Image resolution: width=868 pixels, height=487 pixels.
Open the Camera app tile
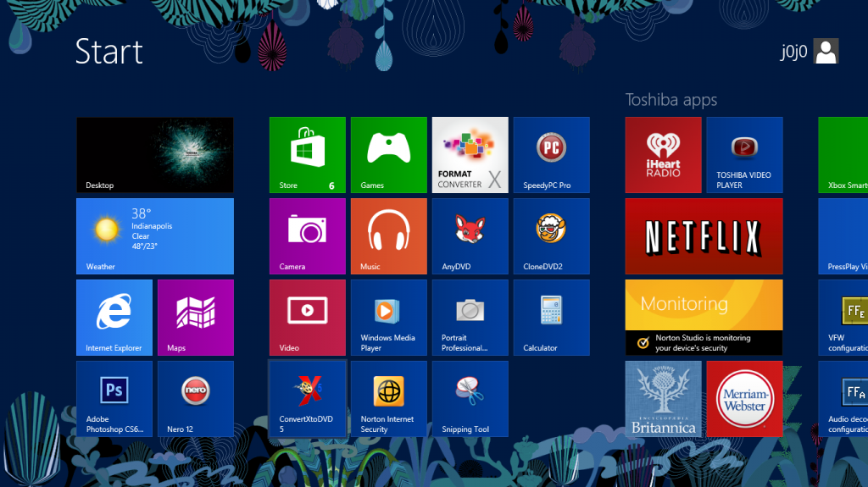tap(307, 235)
